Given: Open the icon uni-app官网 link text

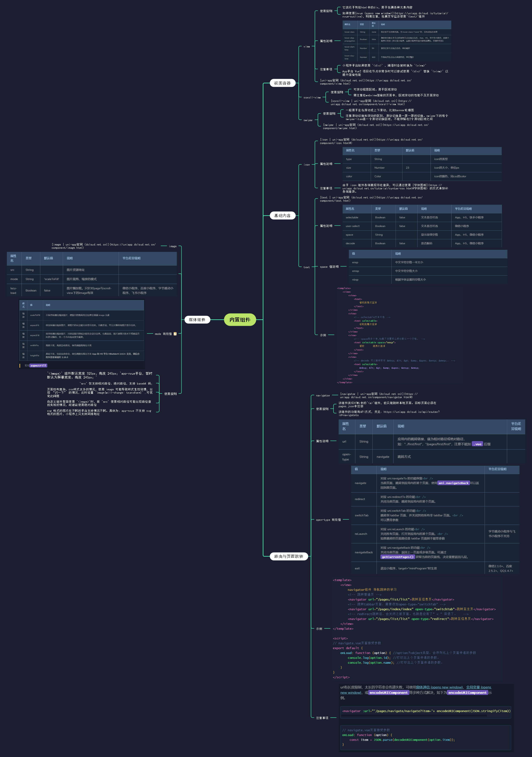Looking at the screenshot, I should [x=371, y=141].
